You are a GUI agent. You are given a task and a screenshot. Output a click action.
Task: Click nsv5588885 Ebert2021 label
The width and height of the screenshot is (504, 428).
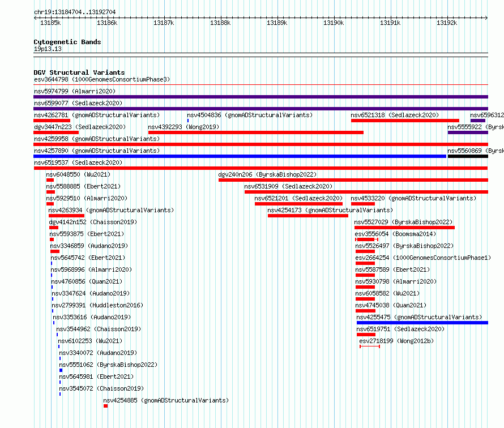tap(83, 186)
